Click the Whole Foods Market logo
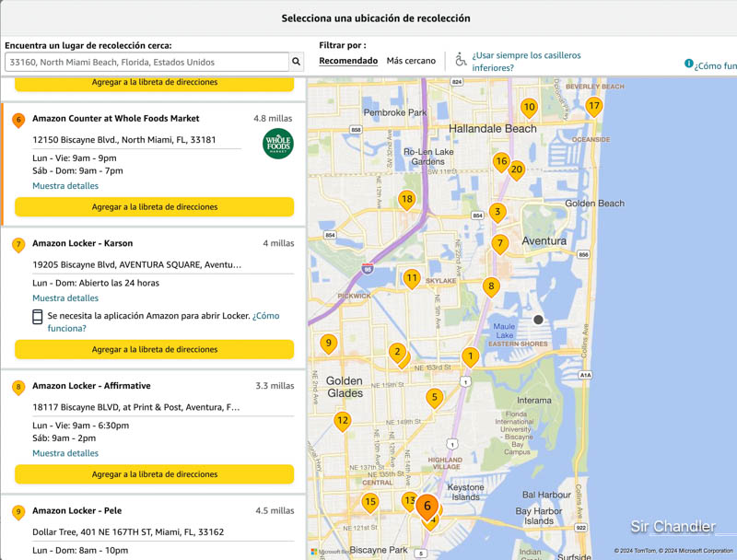The width and height of the screenshot is (737, 560). 277,145
